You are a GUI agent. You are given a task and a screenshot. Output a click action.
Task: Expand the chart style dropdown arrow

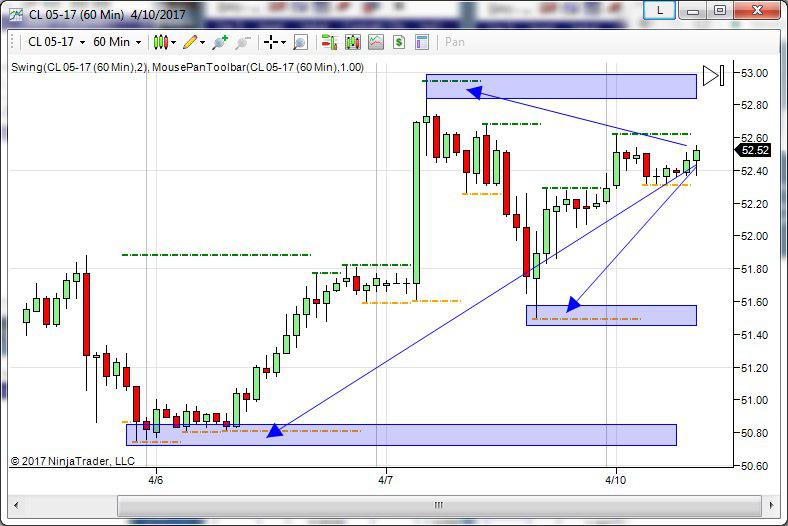[x=173, y=43]
